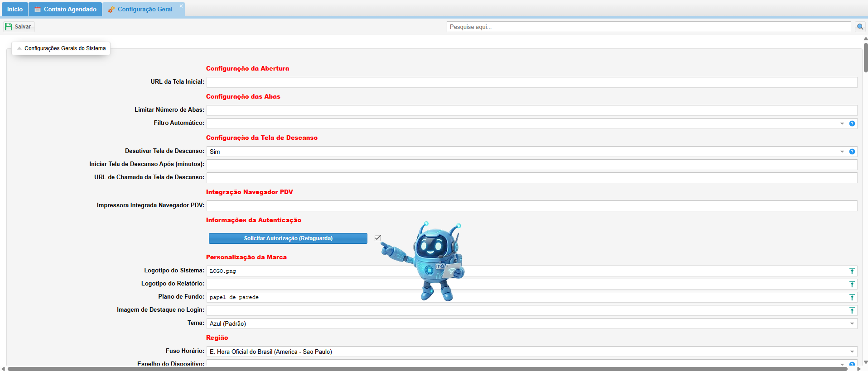Click upload icon for Logotipo do Sistema
The height and width of the screenshot is (371, 868).
click(x=852, y=271)
